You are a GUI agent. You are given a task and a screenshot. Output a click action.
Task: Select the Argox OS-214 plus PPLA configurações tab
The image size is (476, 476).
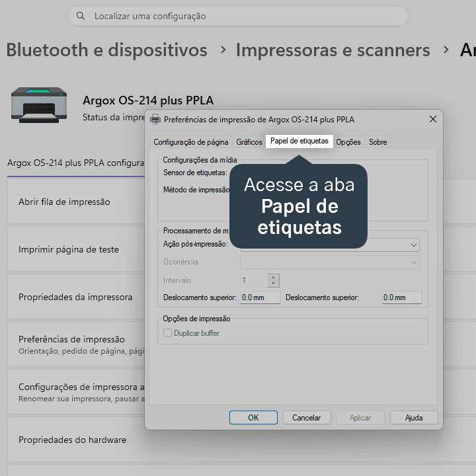pos(76,163)
